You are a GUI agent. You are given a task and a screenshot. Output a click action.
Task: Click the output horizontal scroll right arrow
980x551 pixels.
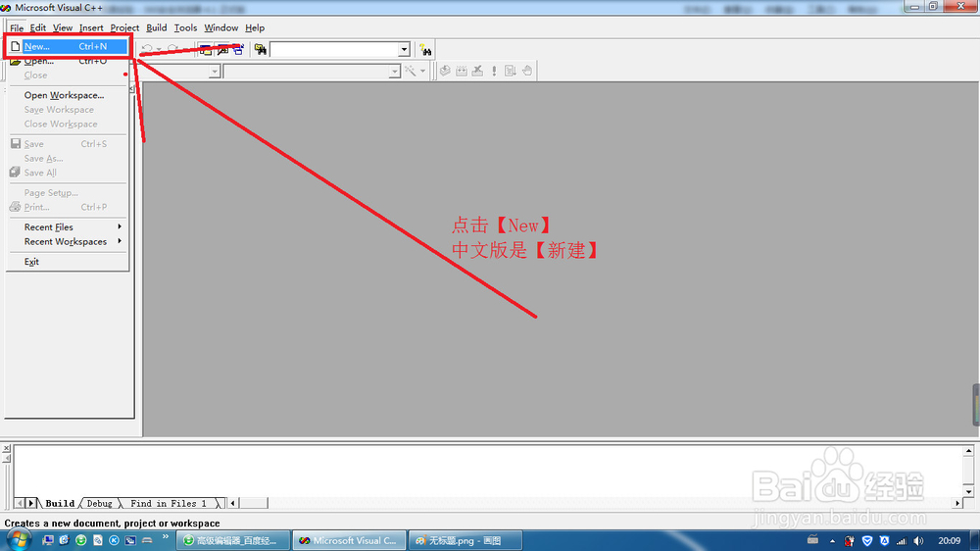pyautogui.click(x=956, y=504)
